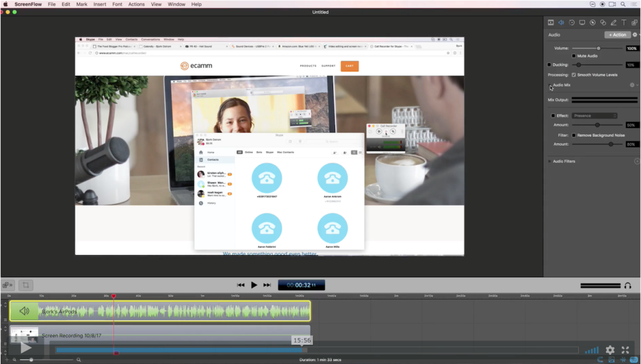The image size is (641, 364).
Task: Click the video player play button
Action: pos(26,348)
